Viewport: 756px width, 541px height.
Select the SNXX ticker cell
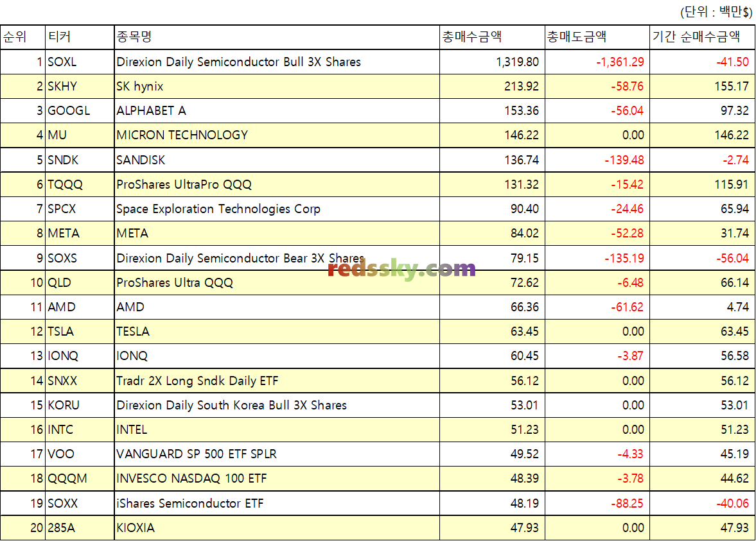[x=80, y=381]
